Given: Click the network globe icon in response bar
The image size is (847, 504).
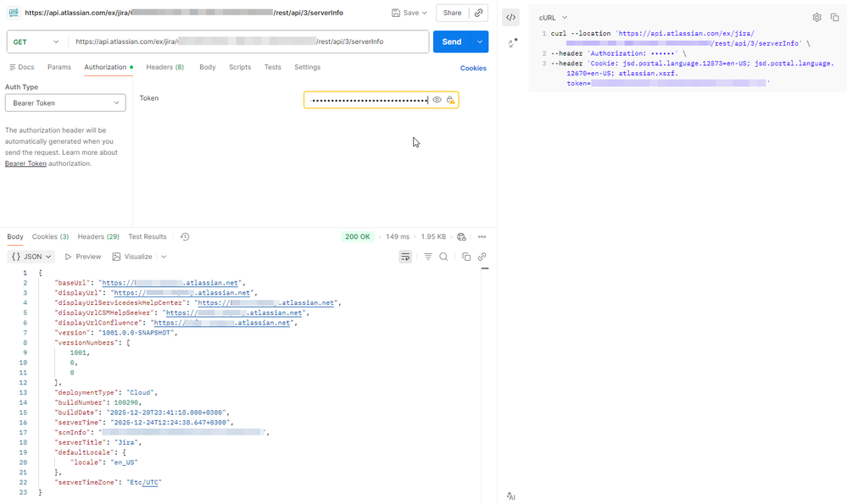Looking at the screenshot, I should point(461,236).
